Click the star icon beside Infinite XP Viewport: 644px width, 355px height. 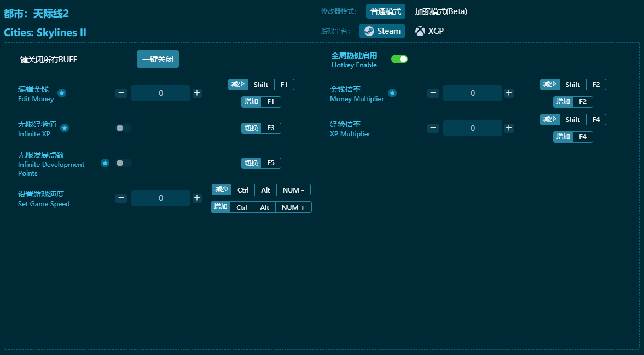click(65, 128)
